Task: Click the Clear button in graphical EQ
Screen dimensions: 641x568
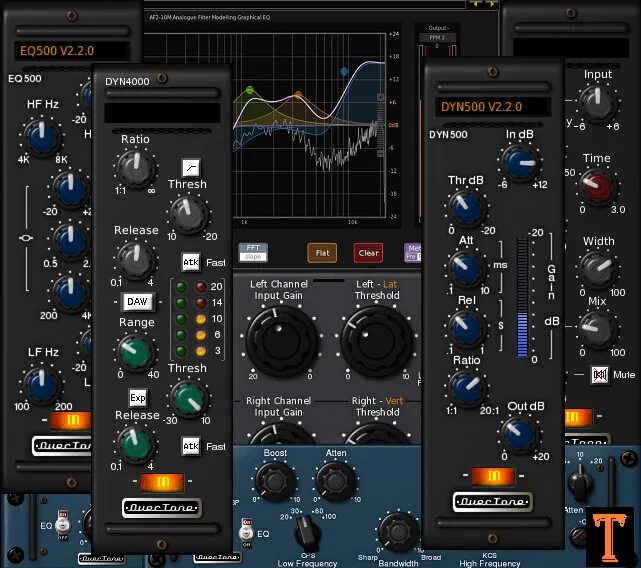Action: click(368, 253)
